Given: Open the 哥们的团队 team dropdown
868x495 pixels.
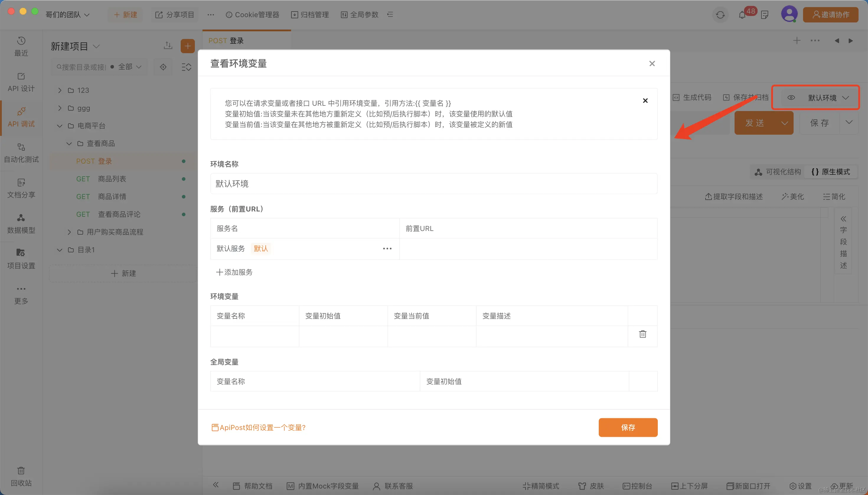Looking at the screenshot, I should (x=67, y=14).
